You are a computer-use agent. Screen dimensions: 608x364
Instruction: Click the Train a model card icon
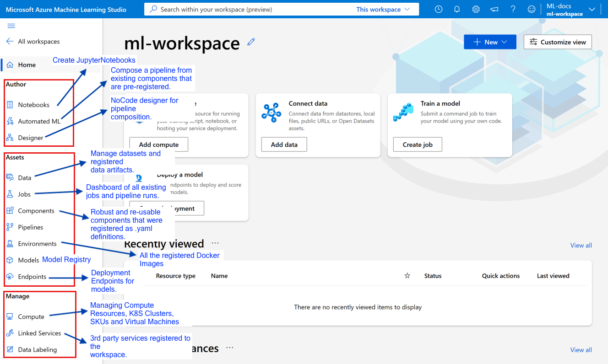point(403,112)
